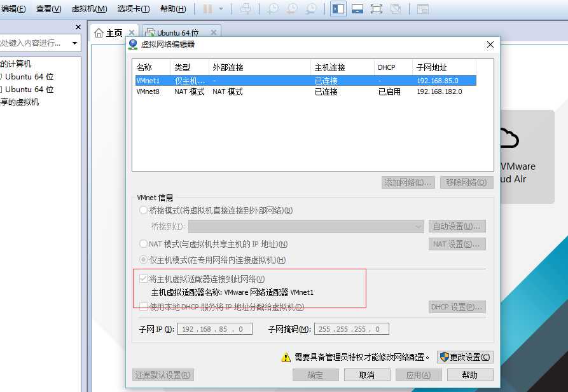This screenshot has width=568, height=392.
Task: Click the 还原默认设置(R) button
Action: point(163,375)
